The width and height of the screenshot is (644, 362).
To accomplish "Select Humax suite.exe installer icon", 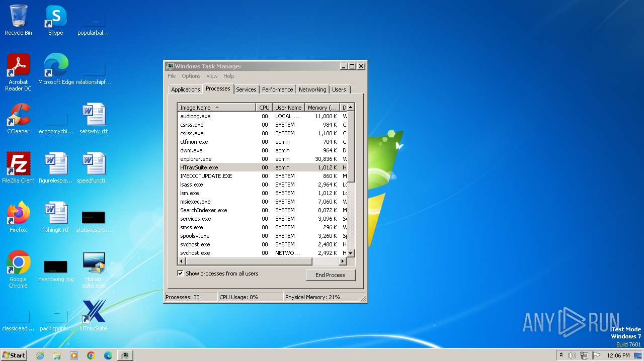I will click(94, 269).
